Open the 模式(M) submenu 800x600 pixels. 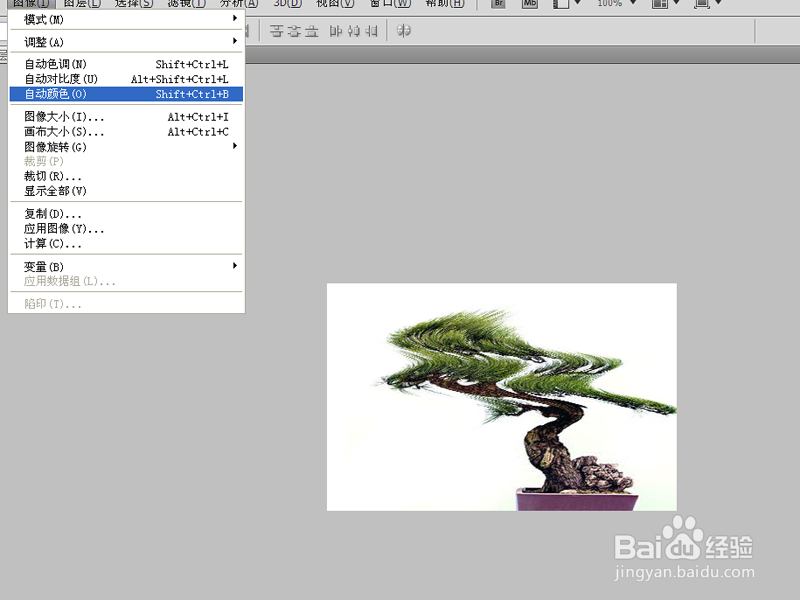(x=126, y=19)
